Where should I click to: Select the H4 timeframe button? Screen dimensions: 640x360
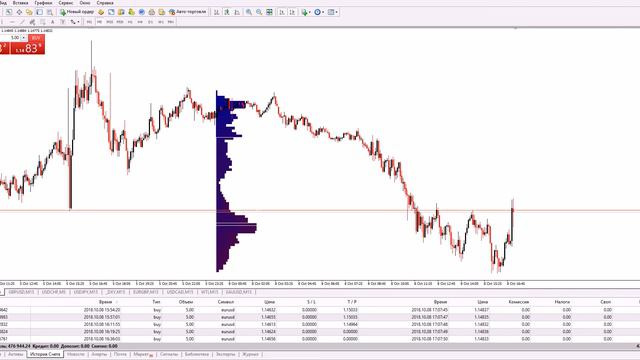[140, 22]
